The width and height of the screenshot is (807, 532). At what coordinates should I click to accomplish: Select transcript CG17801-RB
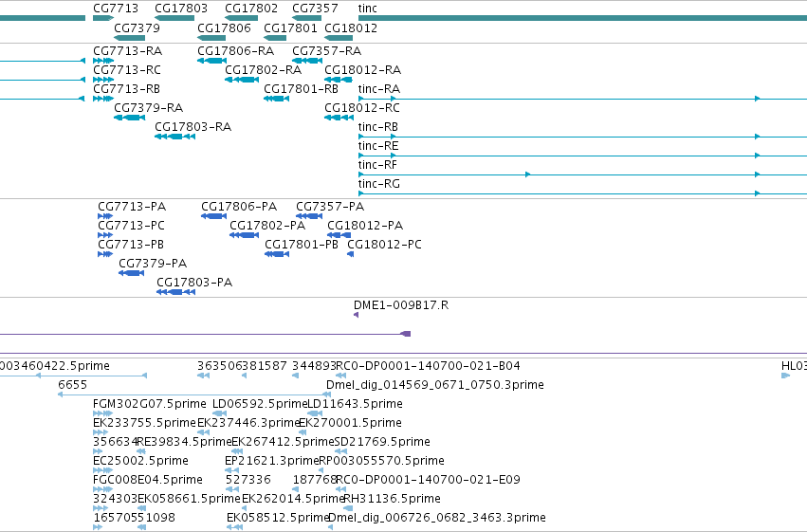coord(301,89)
